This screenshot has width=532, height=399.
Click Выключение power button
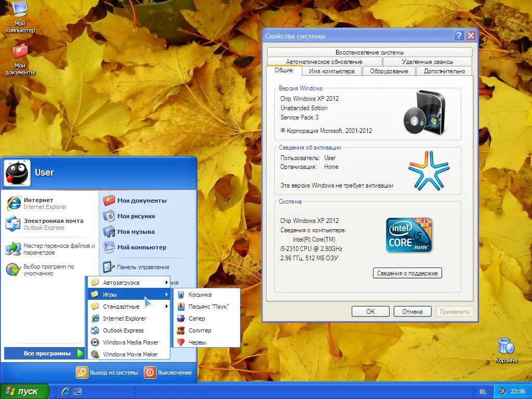(169, 372)
